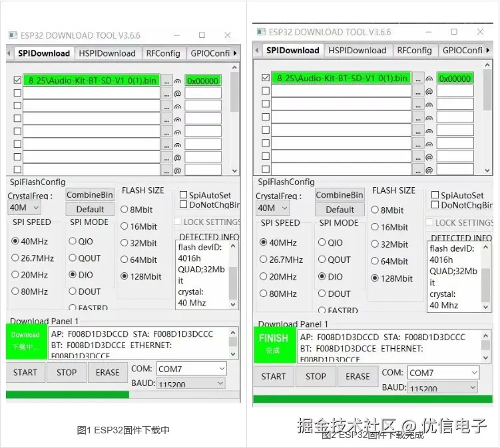
Task: Browse file button for Audio-Kit bin, left window
Action: (x=166, y=81)
